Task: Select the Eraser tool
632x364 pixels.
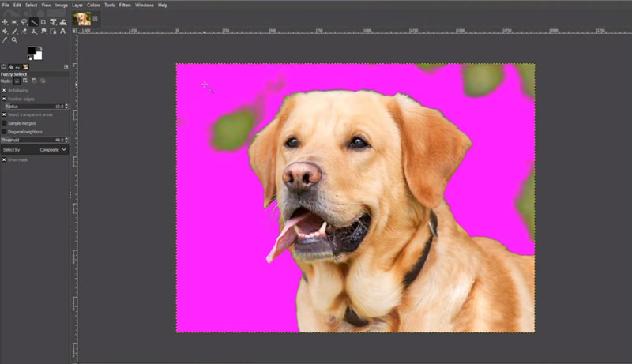Action: point(24,31)
